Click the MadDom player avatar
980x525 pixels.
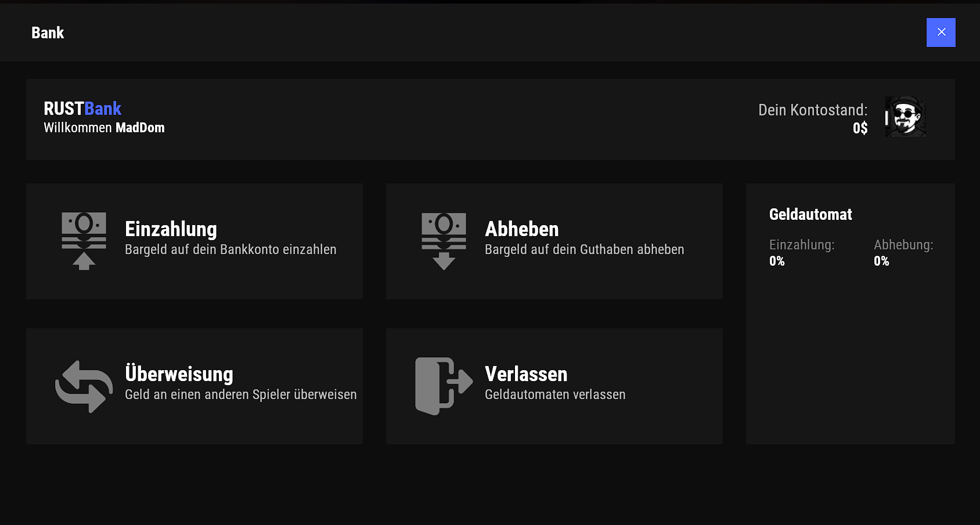point(905,117)
